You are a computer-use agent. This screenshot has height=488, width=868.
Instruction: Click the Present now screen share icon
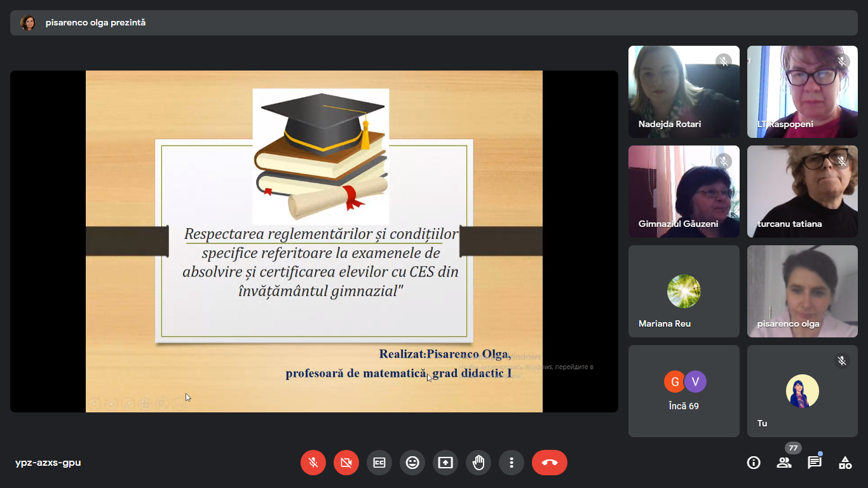pos(445,463)
